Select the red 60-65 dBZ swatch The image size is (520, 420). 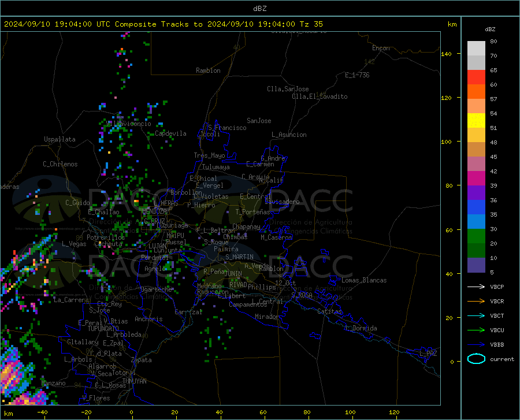tap(476, 77)
